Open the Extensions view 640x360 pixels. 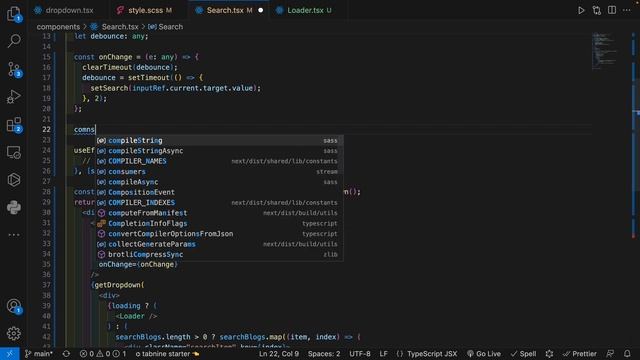(x=14, y=124)
